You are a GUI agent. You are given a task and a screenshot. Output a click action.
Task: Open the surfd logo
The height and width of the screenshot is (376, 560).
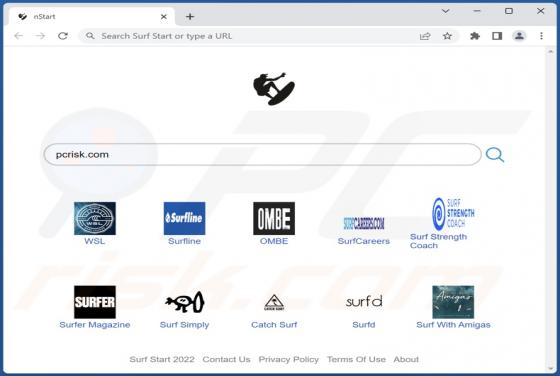click(364, 301)
